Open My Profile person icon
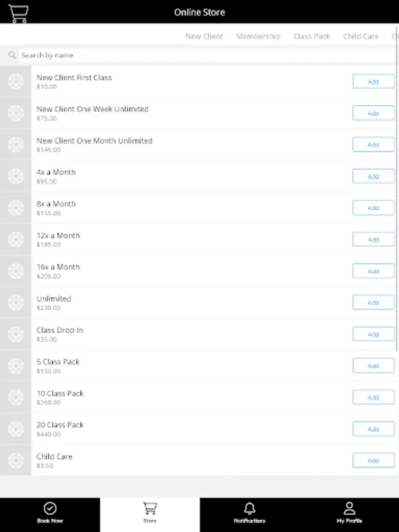Image resolution: width=399 pixels, height=532 pixels. pos(349,509)
